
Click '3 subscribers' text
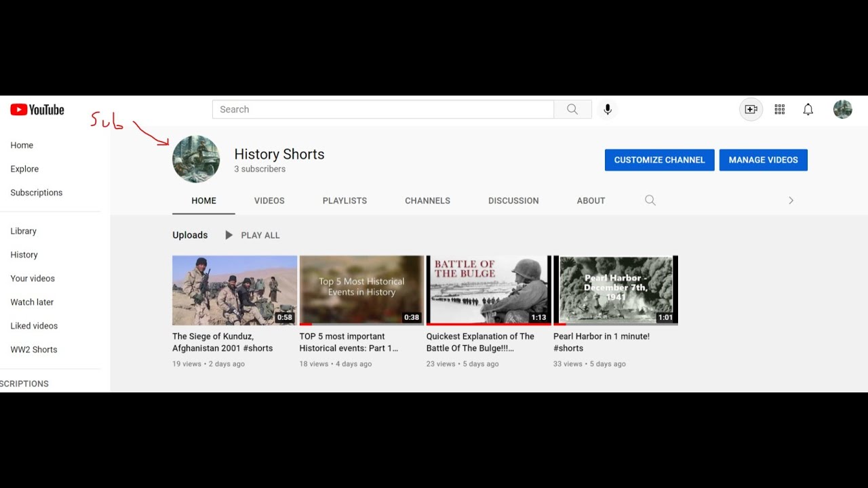[260, 169]
